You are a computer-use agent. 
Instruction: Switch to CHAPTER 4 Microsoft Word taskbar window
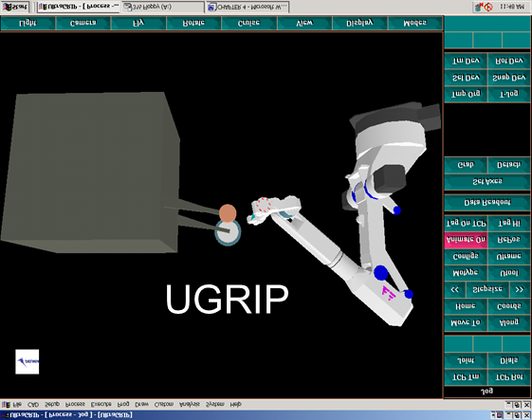248,7
